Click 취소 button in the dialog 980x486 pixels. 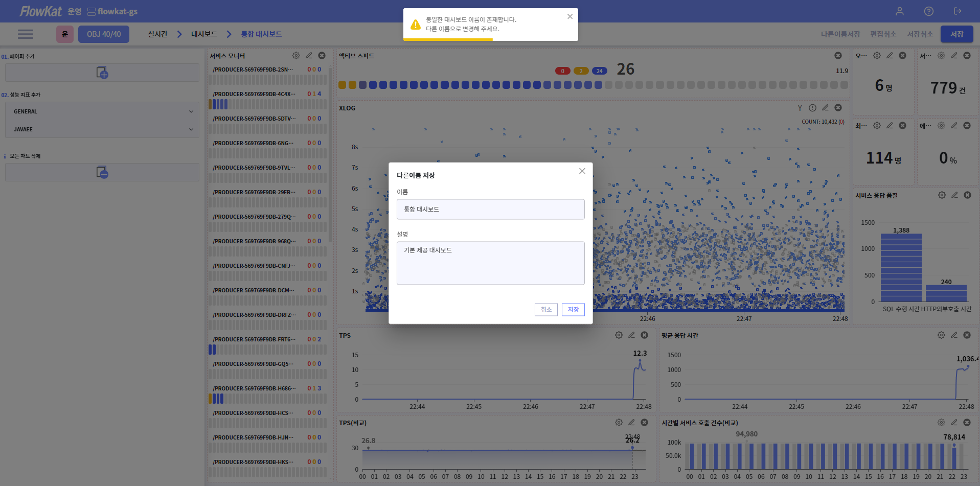point(546,310)
